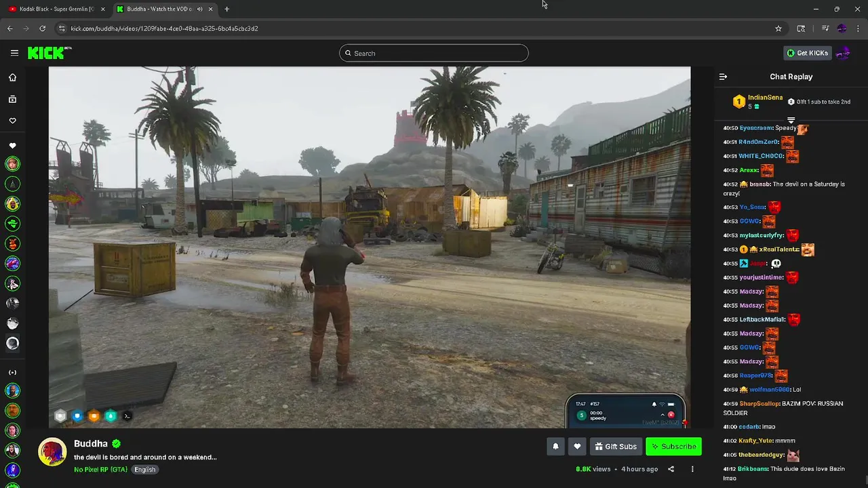The width and height of the screenshot is (868, 488).
Task: Click username Krafty_Yute in chat
Action: pos(756,441)
